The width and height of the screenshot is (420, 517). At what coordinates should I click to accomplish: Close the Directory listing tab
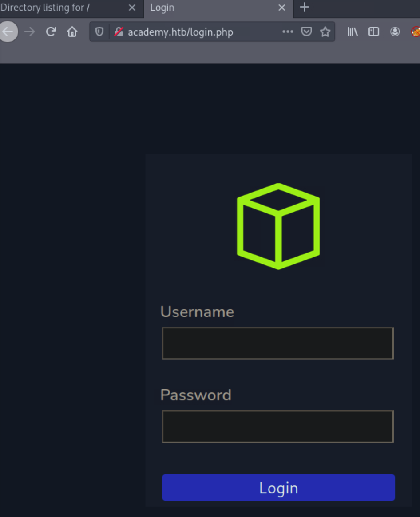[x=132, y=8]
